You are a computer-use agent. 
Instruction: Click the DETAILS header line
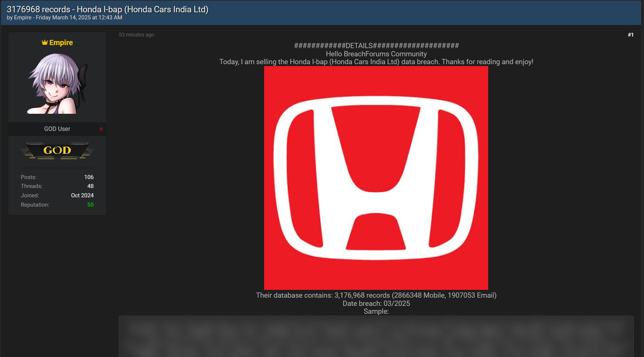[x=376, y=46]
